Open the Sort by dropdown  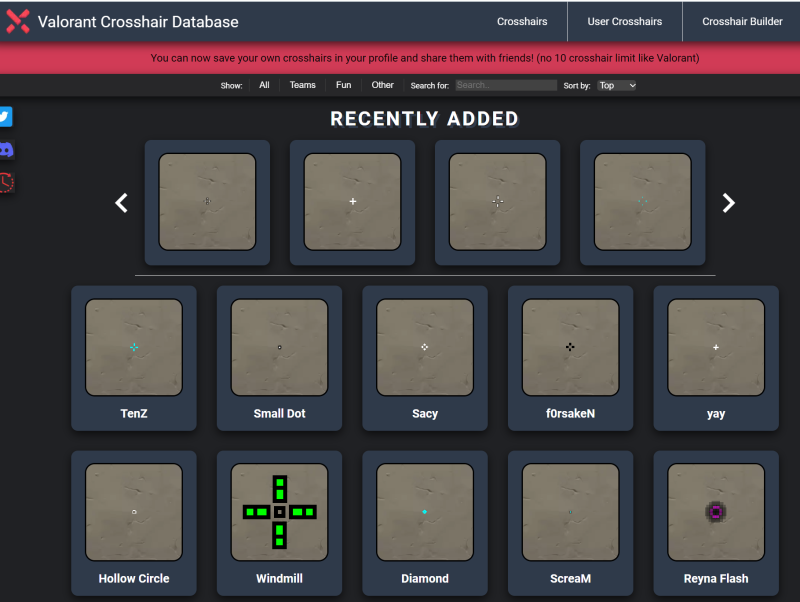tap(616, 86)
